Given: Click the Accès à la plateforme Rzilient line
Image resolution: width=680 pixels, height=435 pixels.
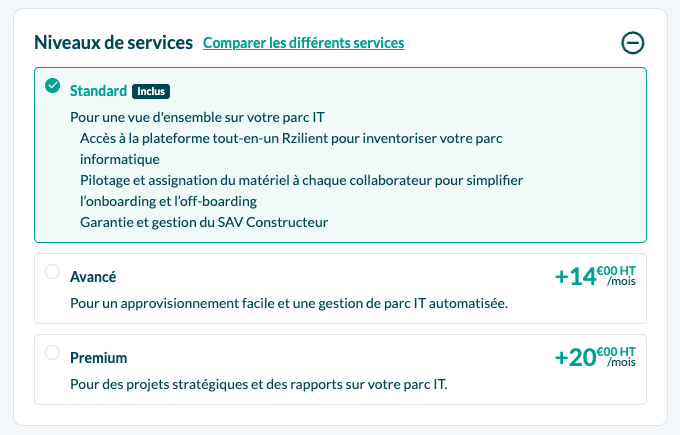Looking at the screenshot, I should tap(291, 138).
